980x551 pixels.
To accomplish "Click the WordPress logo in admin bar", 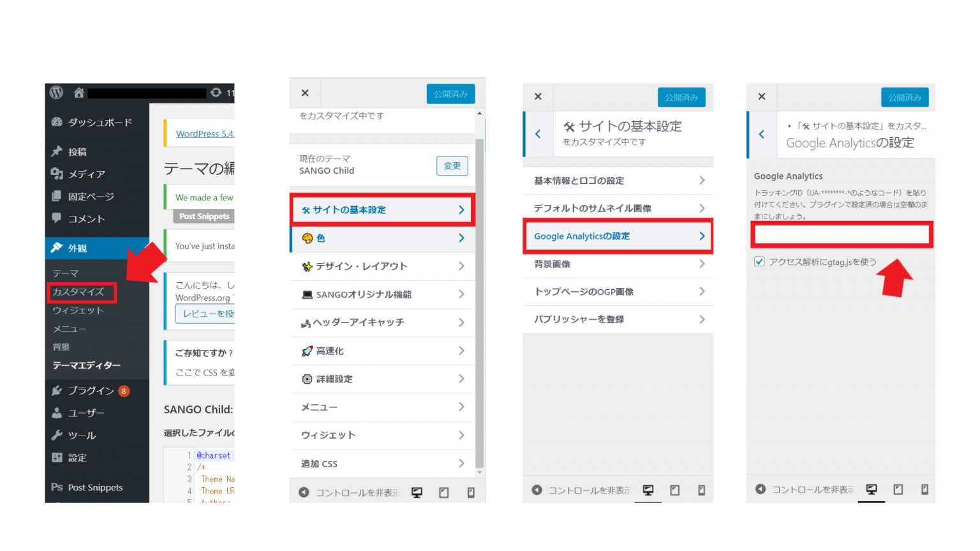I will click(x=56, y=93).
